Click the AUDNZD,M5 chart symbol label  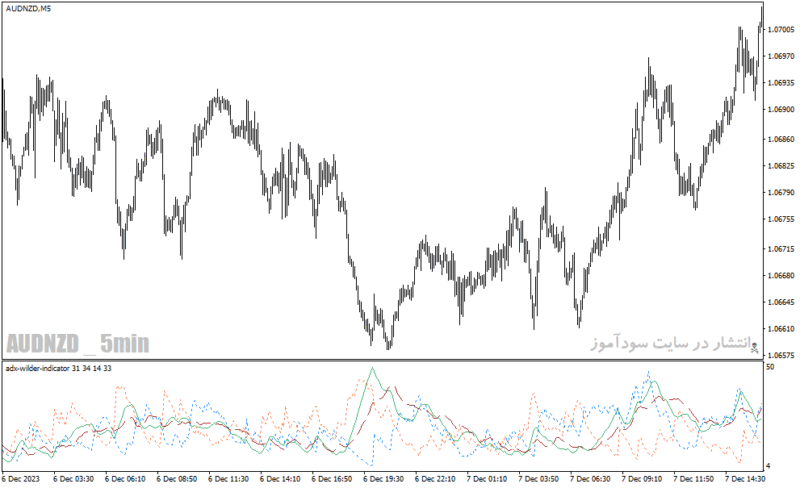tap(29, 9)
